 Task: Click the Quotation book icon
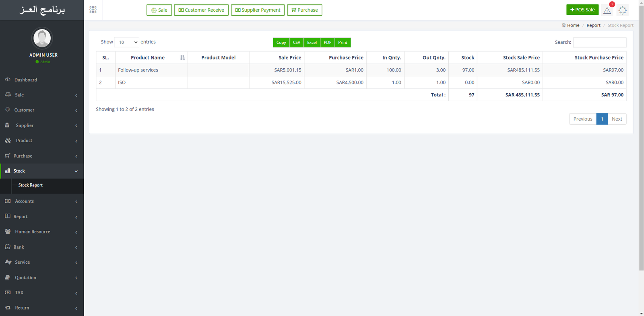[x=8, y=277]
